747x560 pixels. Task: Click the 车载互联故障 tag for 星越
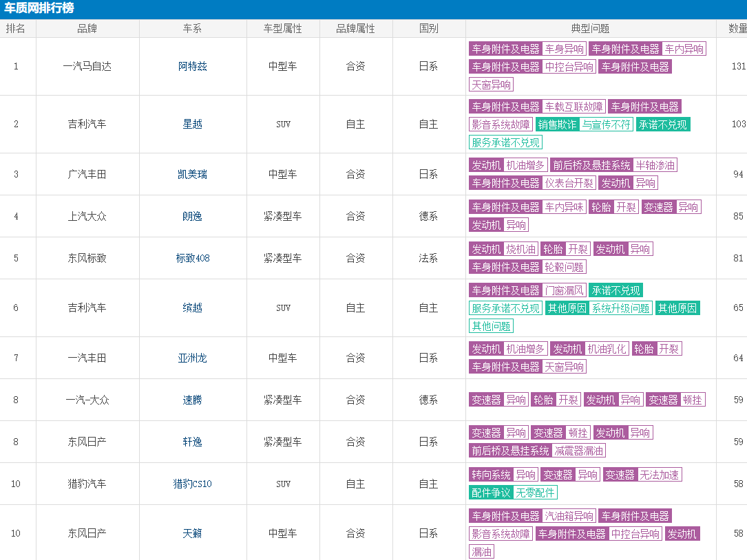574,107
